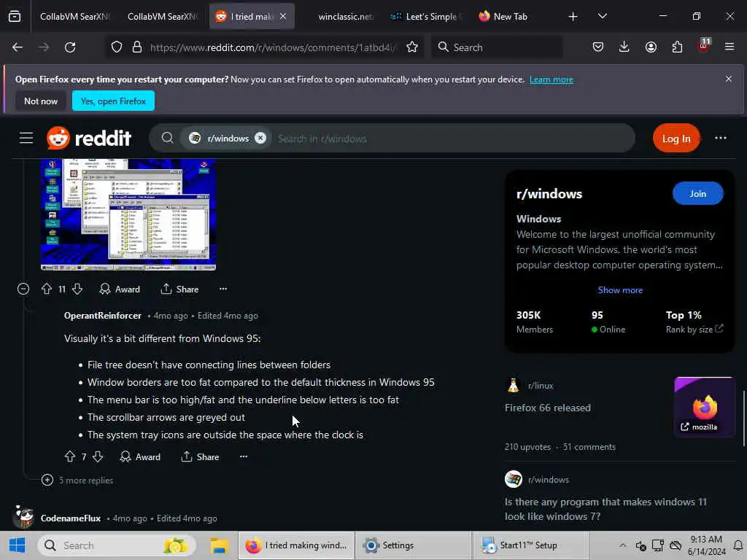Open Reddit side navigation hamburger menu

(x=26, y=139)
